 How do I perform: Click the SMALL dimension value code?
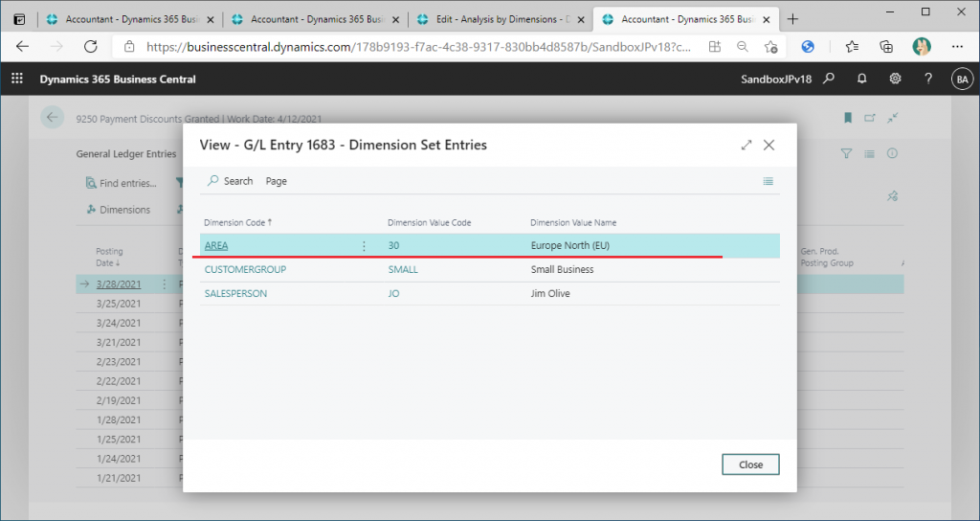pyautogui.click(x=403, y=269)
